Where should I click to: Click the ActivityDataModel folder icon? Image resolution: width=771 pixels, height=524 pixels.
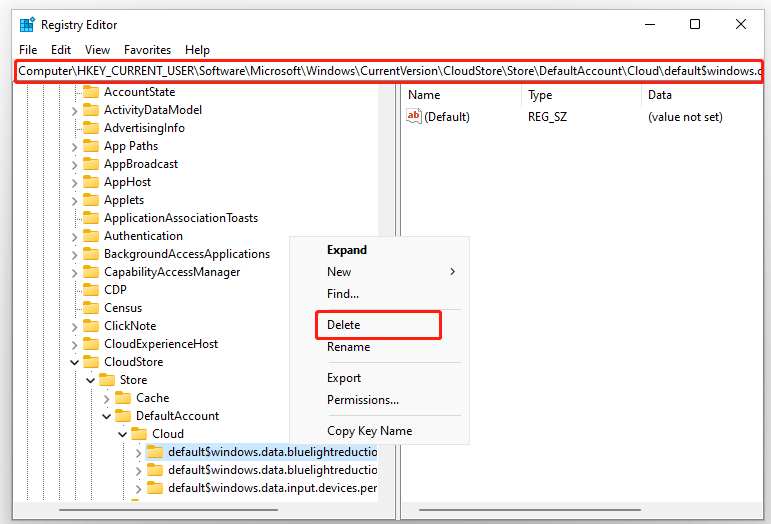[91, 110]
